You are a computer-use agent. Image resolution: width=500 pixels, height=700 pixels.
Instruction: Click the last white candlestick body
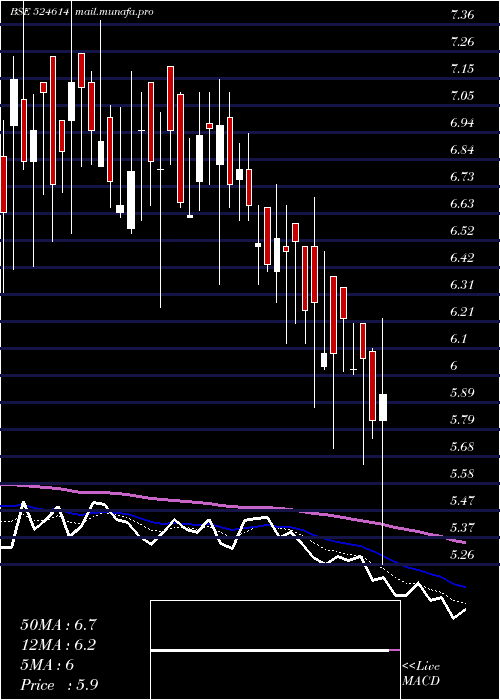pos(383,407)
